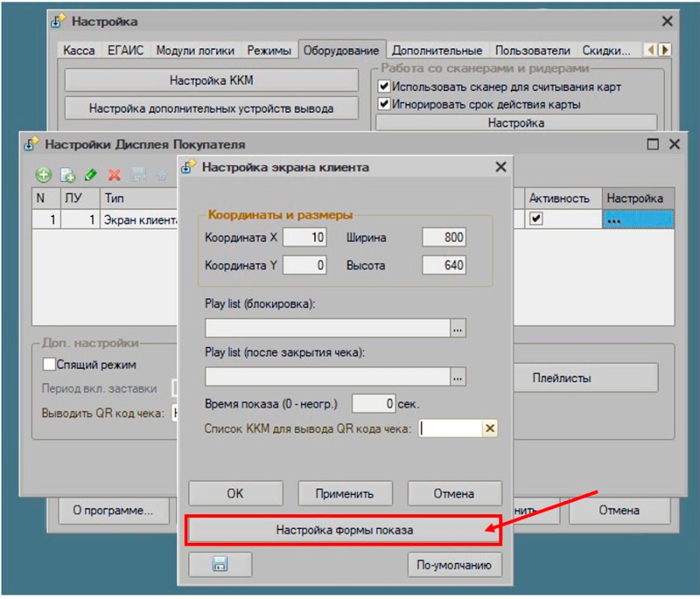The width and height of the screenshot is (700, 599).
Task: Enable the Спящий режим checkbox
Action: point(49,364)
